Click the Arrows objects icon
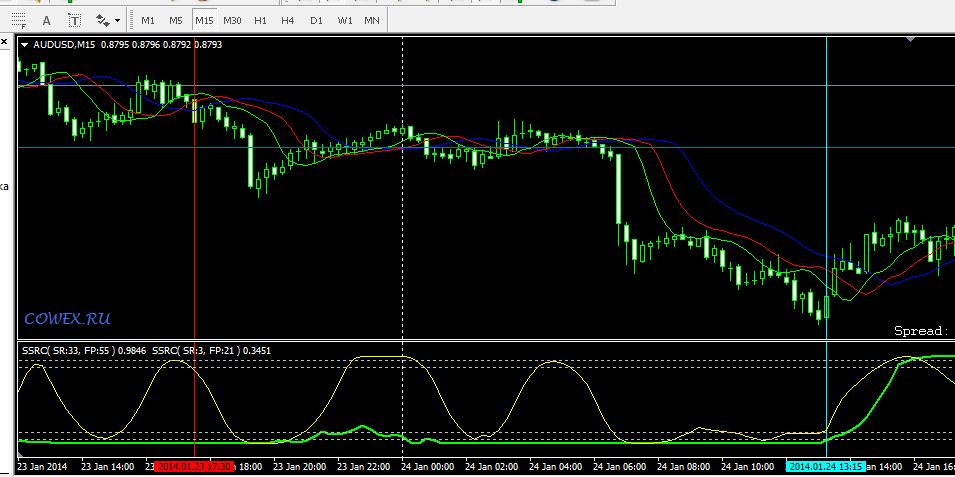955x477 pixels. pos(104,20)
